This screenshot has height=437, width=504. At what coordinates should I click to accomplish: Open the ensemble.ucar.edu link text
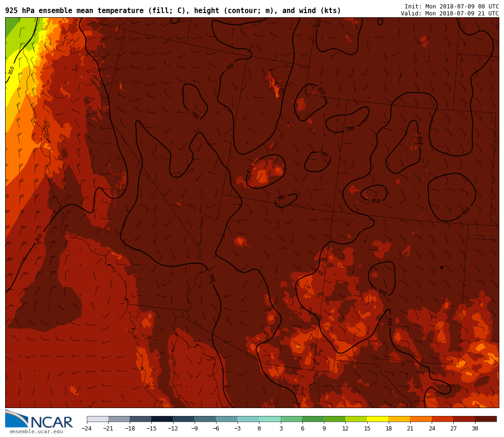(36, 431)
